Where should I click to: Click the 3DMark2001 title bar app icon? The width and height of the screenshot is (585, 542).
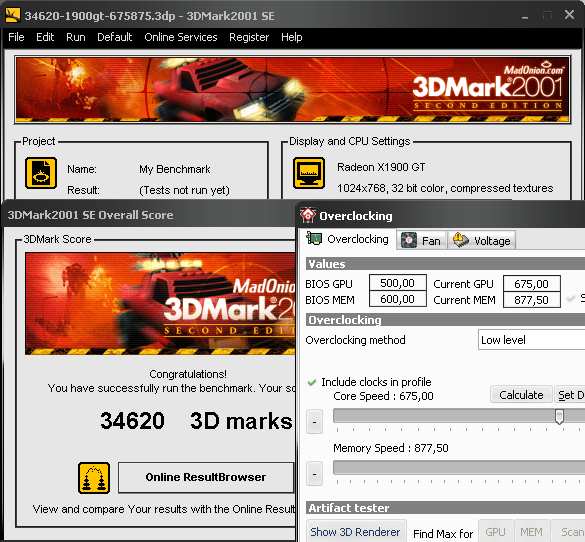[13, 15]
